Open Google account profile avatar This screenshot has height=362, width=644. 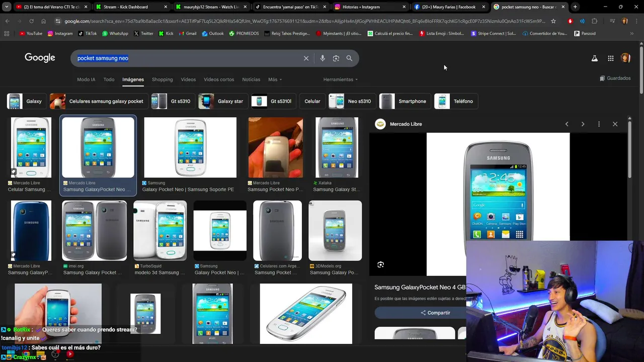[625, 58]
